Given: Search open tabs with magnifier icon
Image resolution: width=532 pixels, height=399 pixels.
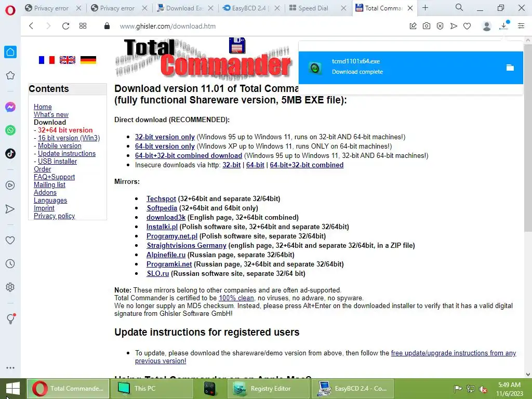Looking at the screenshot, I should [459, 7].
